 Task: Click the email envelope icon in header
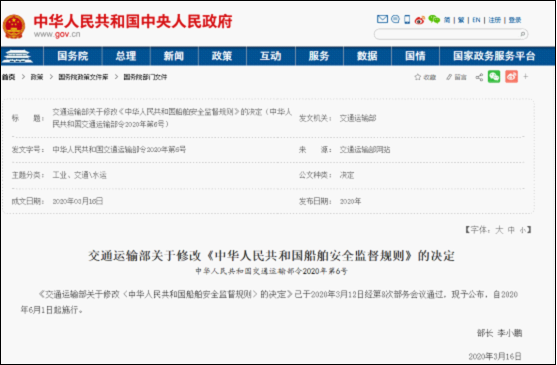(x=382, y=19)
